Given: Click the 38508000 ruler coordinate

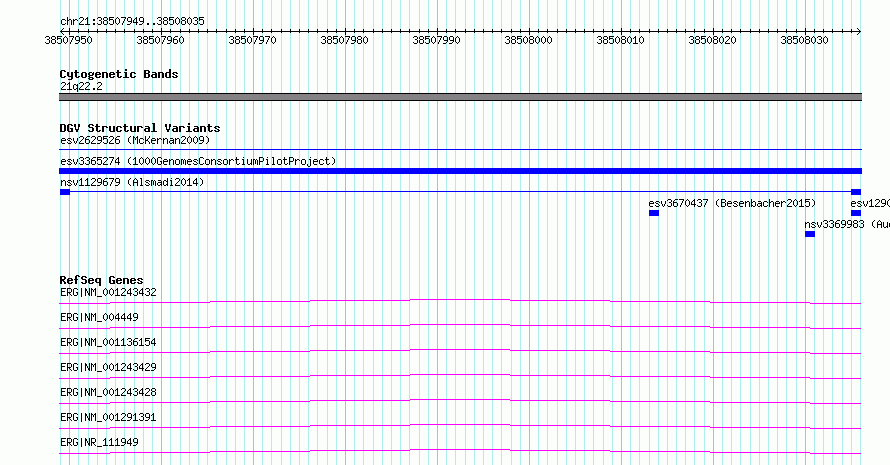Looking at the screenshot, I should 528,40.
